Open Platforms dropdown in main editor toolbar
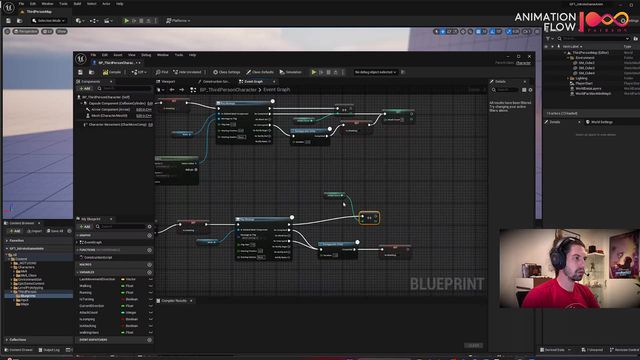The width and height of the screenshot is (640, 360). (178, 20)
